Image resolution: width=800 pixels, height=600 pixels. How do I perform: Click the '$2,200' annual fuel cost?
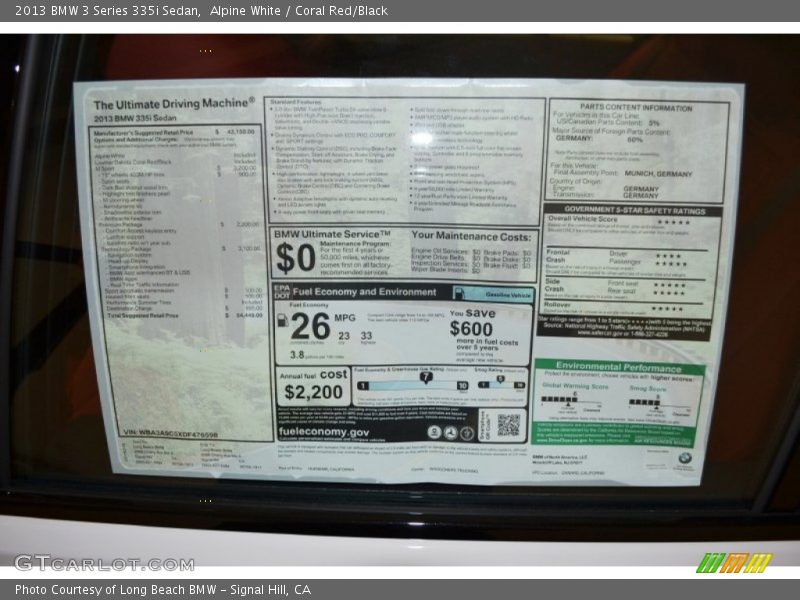(313, 392)
